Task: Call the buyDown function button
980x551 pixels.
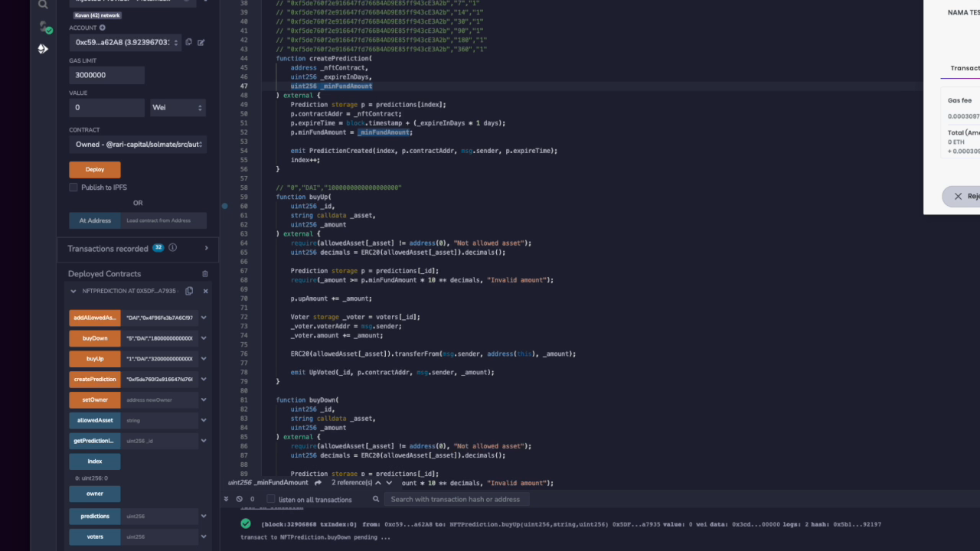Action: click(x=95, y=338)
